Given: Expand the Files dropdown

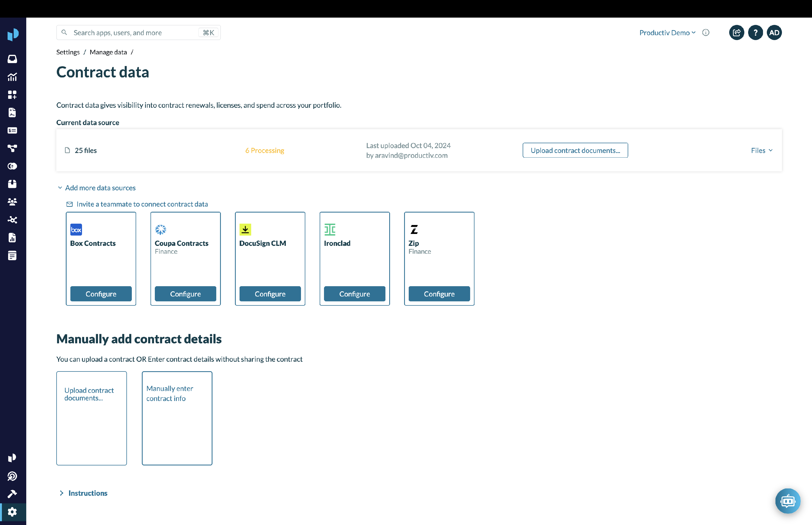Looking at the screenshot, I should [x=762, y=150].
